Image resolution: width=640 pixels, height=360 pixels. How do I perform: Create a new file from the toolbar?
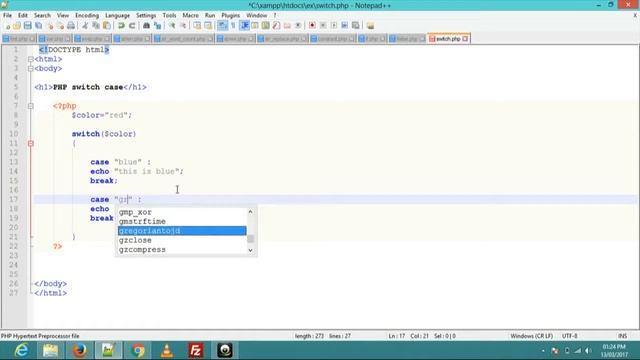[x=7, y=26]
